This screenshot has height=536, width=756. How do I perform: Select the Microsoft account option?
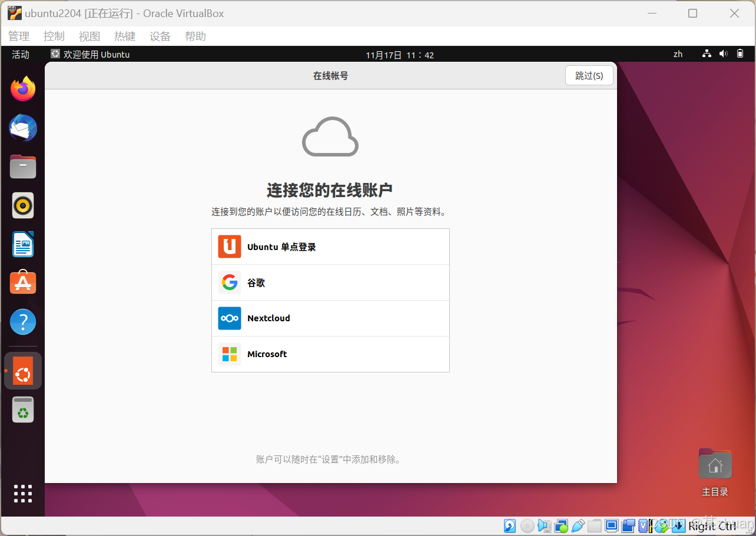pyautogui.click(x=330, y=354)
